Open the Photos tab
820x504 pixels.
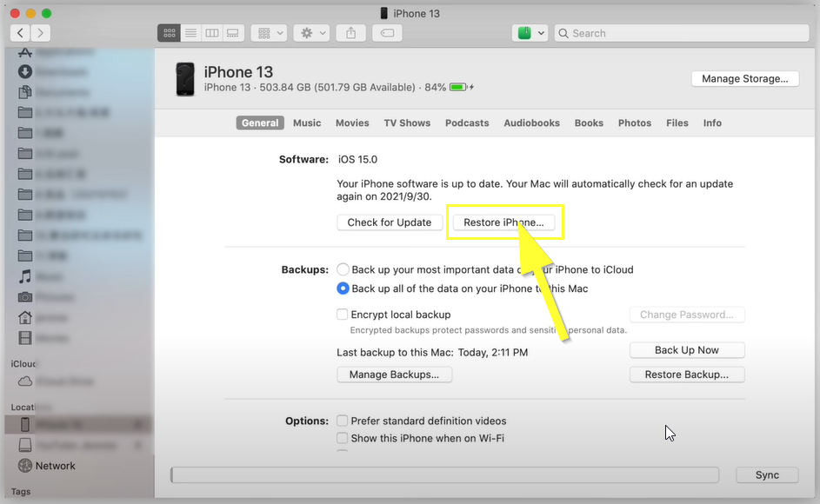pos(635,123)
